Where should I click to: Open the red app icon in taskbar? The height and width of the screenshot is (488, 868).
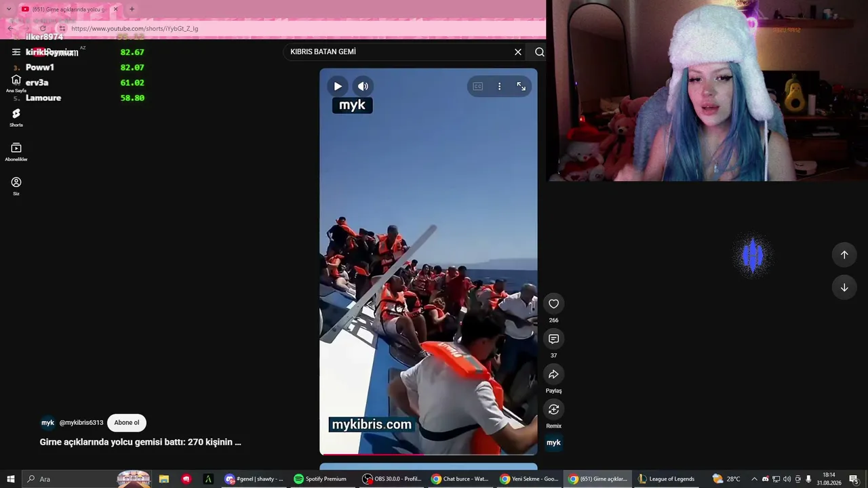tap(186, 479)
